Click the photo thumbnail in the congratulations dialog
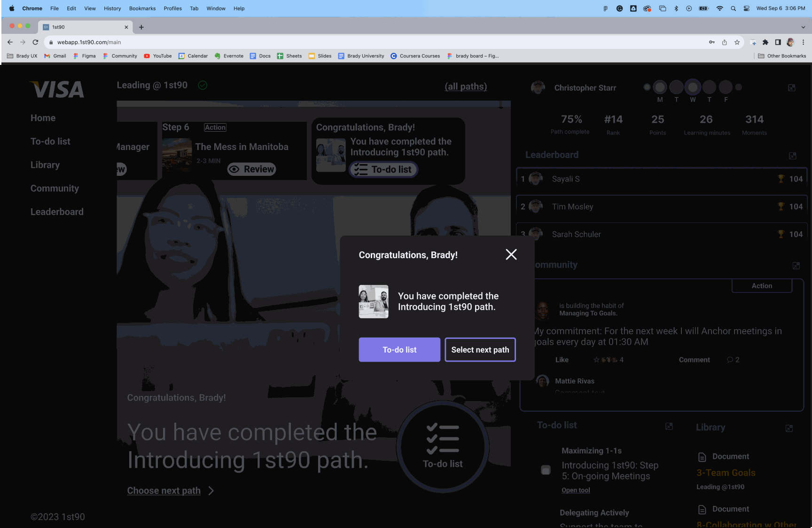This screenshot has height=528, width=812. [374, 301]
